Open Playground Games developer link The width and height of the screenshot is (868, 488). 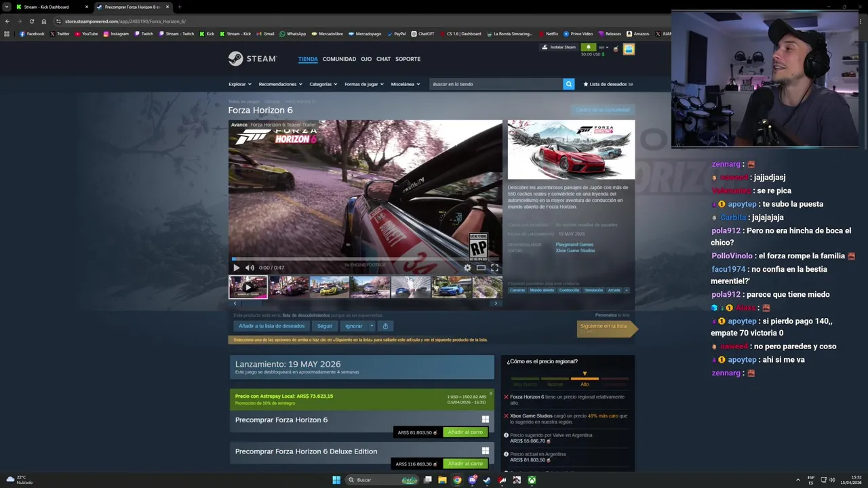[x=574, y=245]
